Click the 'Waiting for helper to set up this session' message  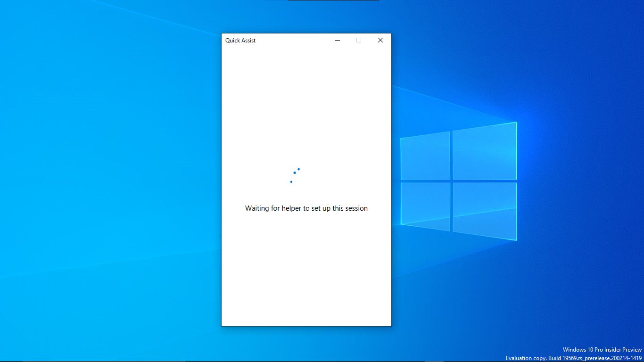306,208
